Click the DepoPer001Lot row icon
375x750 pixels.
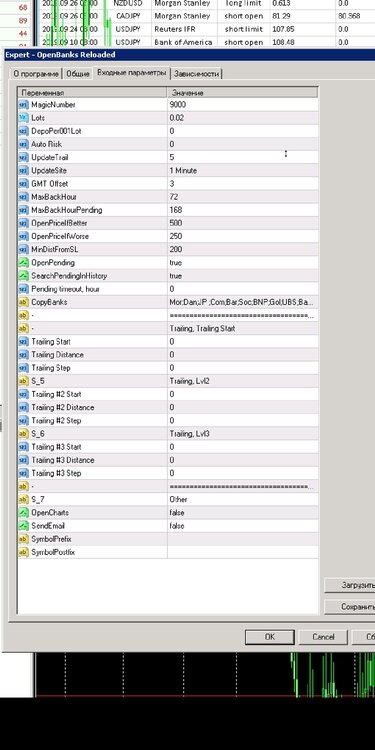pyautogui.click(x=23, y=131)
